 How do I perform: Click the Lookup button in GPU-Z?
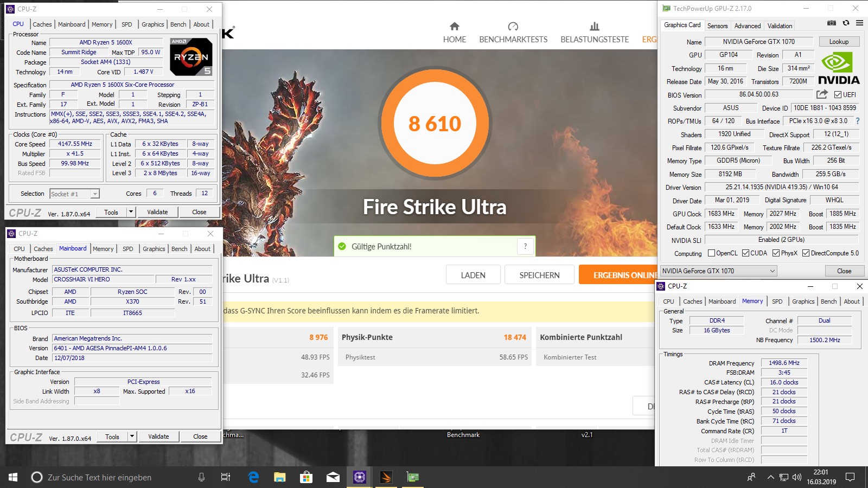[839, 42]
